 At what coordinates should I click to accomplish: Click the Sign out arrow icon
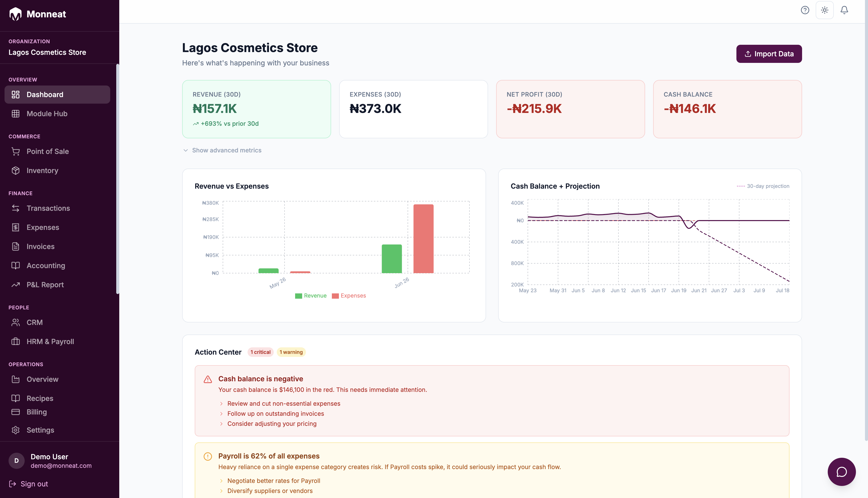13,484
